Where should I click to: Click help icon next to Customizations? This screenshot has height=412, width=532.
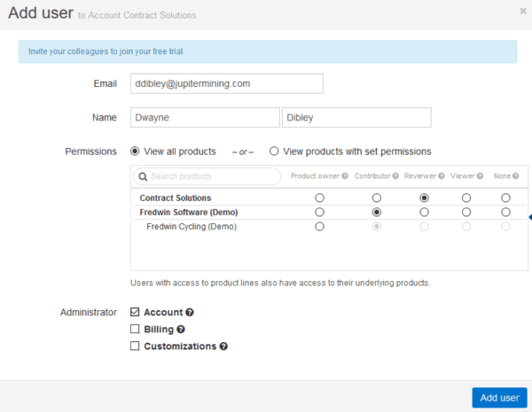[x=223, y=346]
